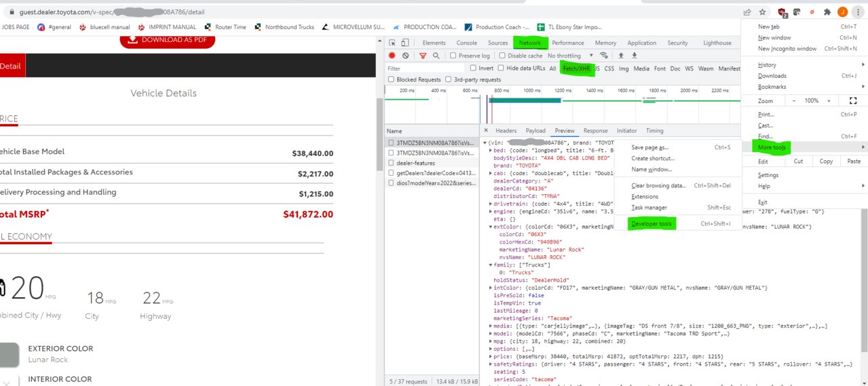Open the Router Time bookmark
This screenshot has height=386, width=868.
pos(226,27)
